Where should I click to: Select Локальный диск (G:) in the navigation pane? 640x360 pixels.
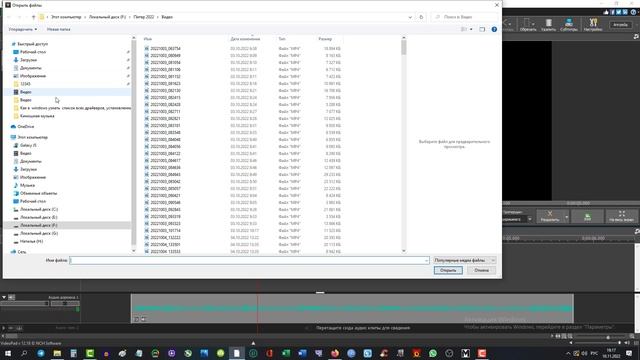[x=39, y=233]
